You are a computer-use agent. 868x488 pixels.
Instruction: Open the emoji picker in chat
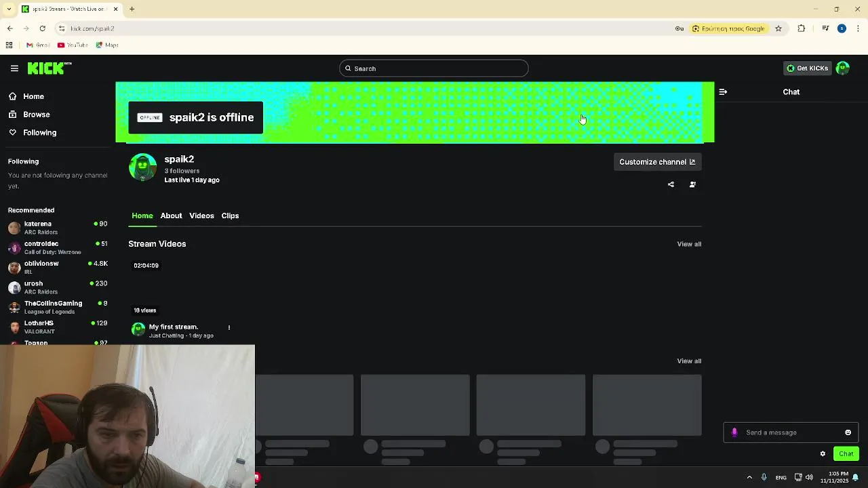tap(848, 432)
